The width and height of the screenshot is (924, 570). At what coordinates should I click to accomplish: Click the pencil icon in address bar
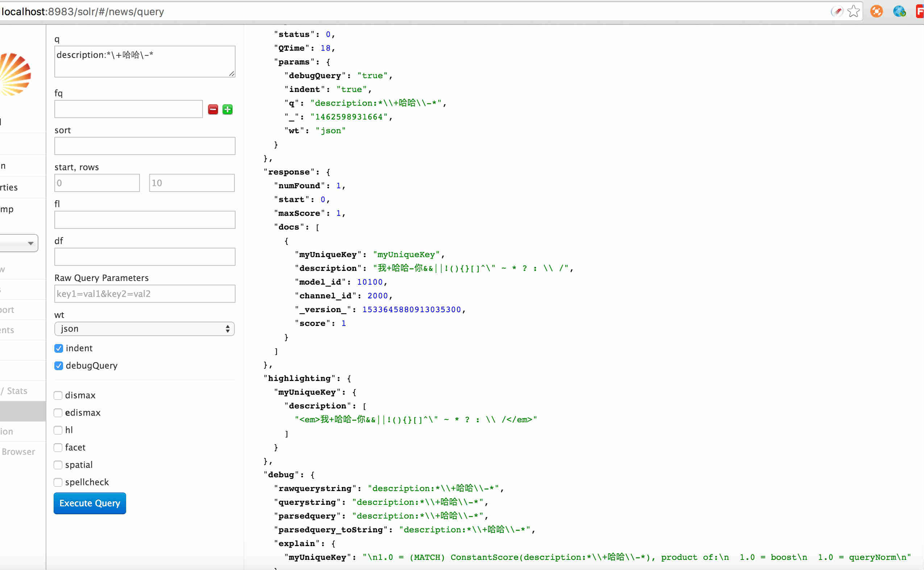(x=837, y=11)
